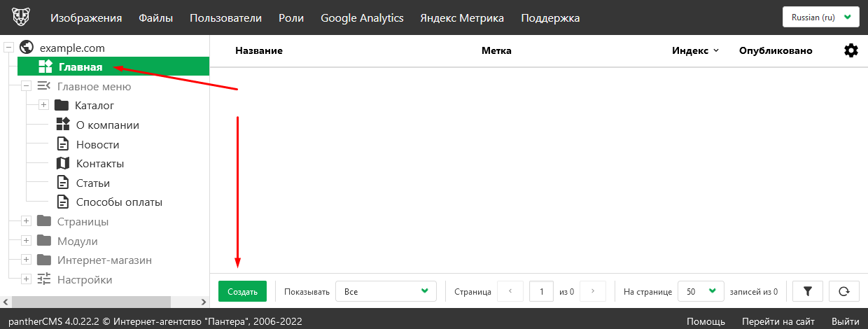
Task: Open table settings gear icon
Action: (850, 50)
